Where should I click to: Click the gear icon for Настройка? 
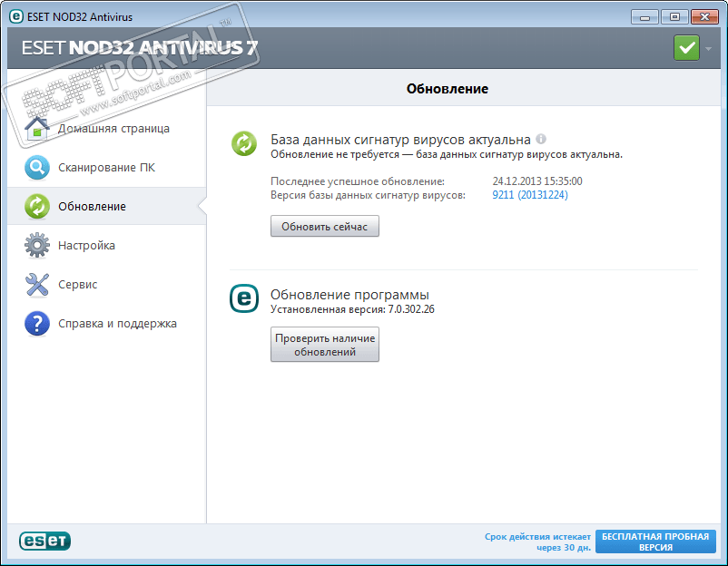click(37, 246)
